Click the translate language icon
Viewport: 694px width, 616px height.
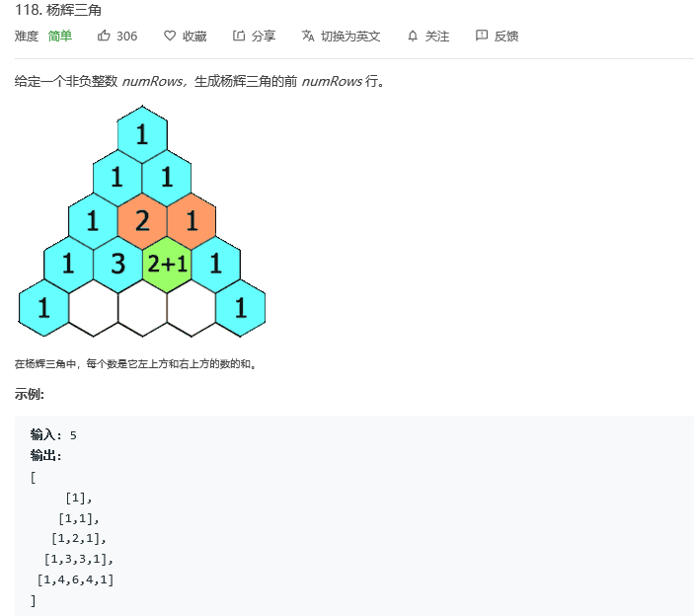point(308,36)
